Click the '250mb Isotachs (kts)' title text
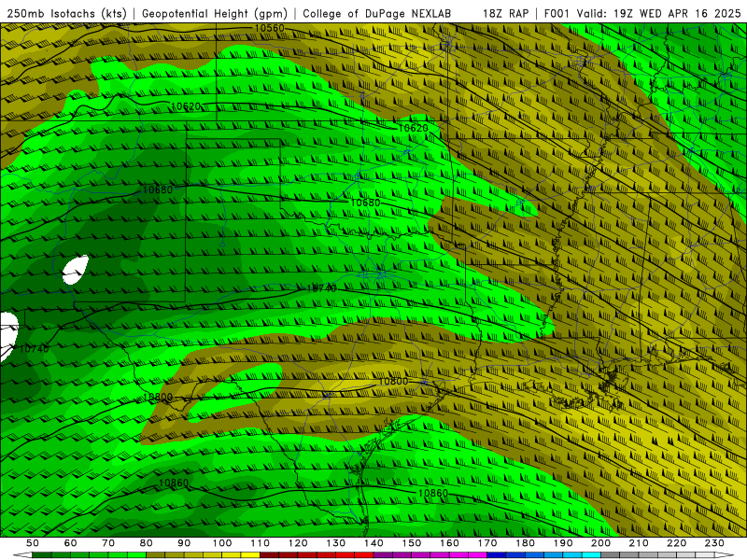This screenshot has width=747, height=560. click(x=67, y=13)
